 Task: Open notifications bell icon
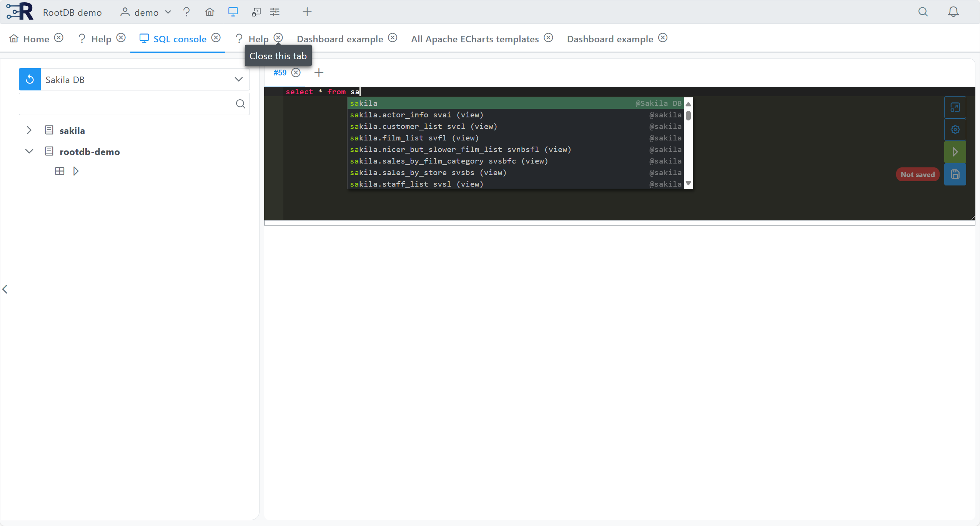(953, 12)
